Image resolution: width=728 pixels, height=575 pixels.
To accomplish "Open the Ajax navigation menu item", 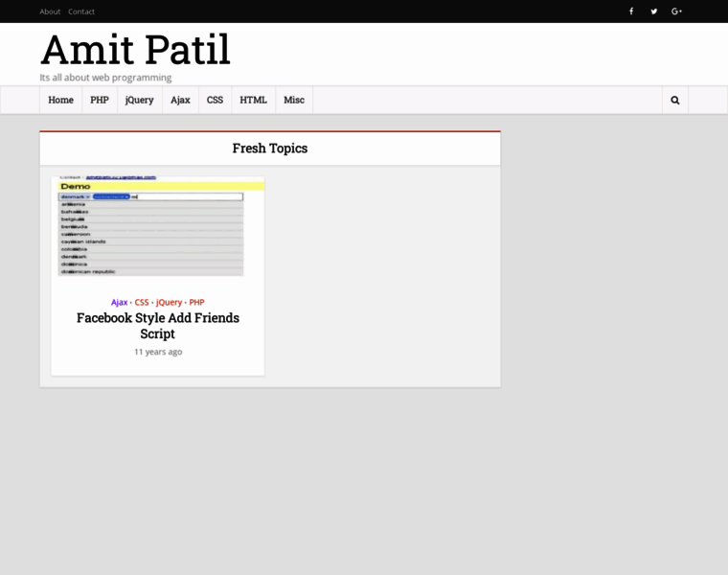I will point(180,100).
